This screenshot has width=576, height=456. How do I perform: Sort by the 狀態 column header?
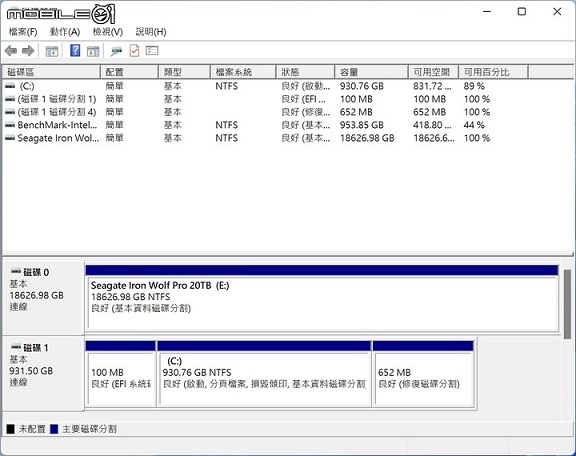[x=306, y=72]
